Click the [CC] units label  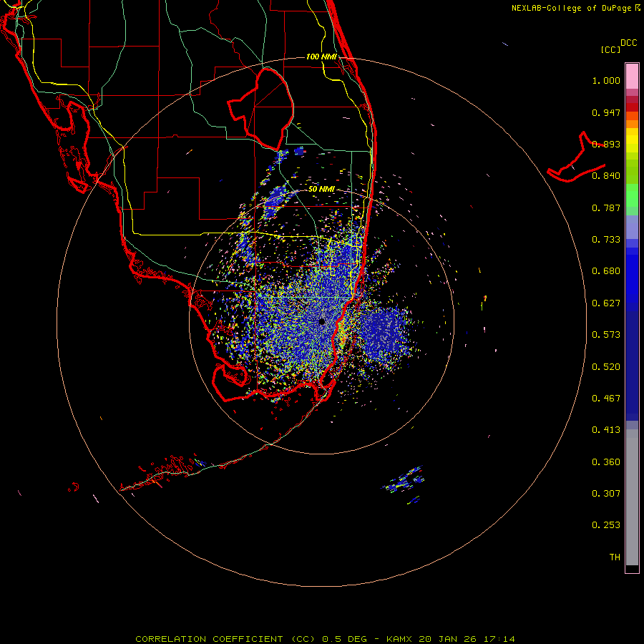(610, 49)
